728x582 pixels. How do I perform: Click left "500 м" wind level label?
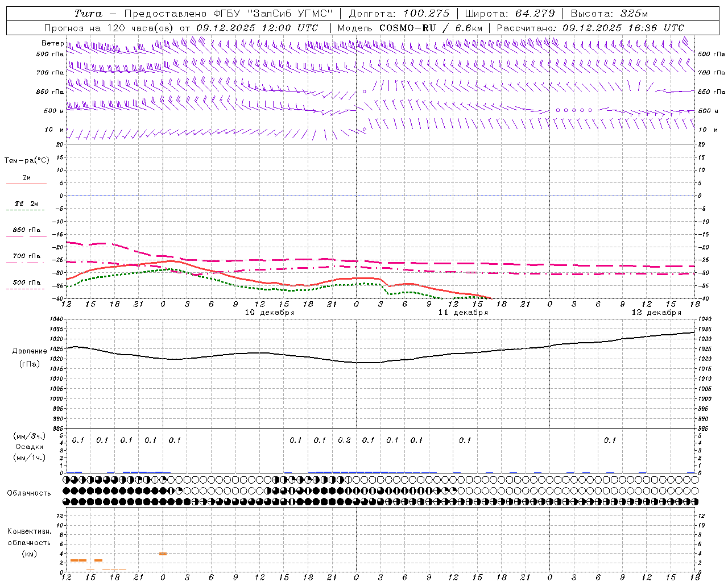(x=54, y=111)
